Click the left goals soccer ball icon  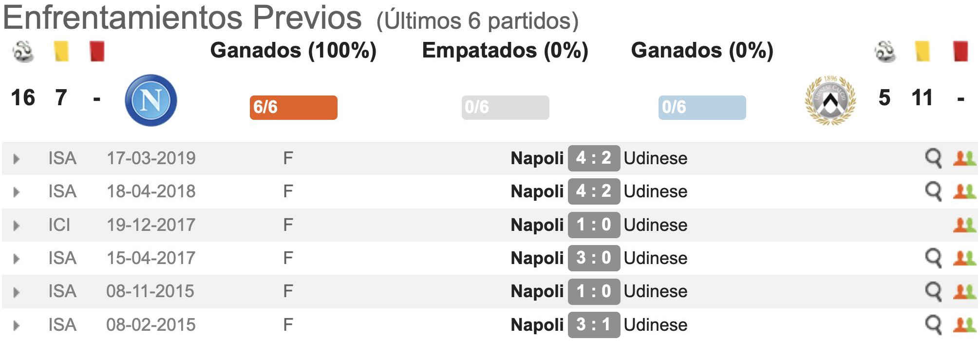point(23,51)
